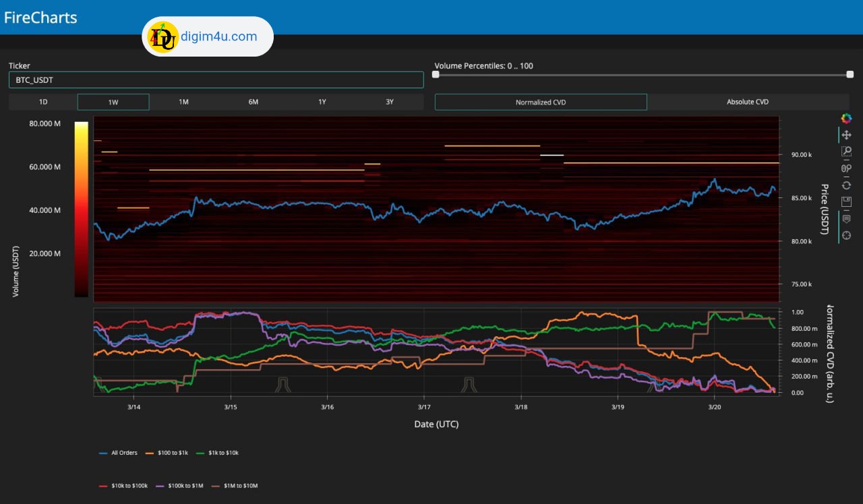
Task: Choose the 6M timeframe
Action: [254, 102]
